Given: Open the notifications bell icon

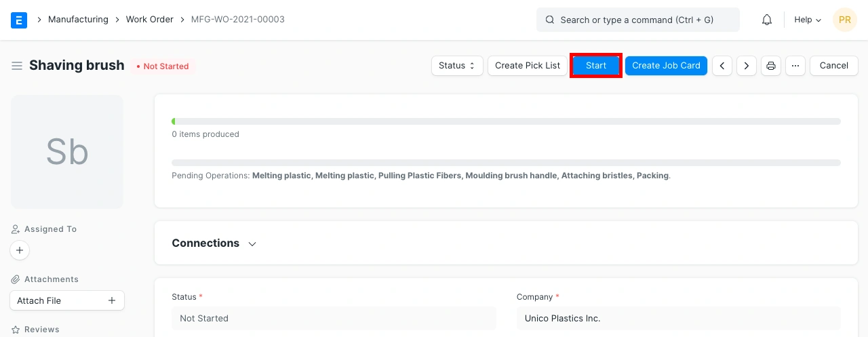Looking at the screenshot, I should point(767,20).
